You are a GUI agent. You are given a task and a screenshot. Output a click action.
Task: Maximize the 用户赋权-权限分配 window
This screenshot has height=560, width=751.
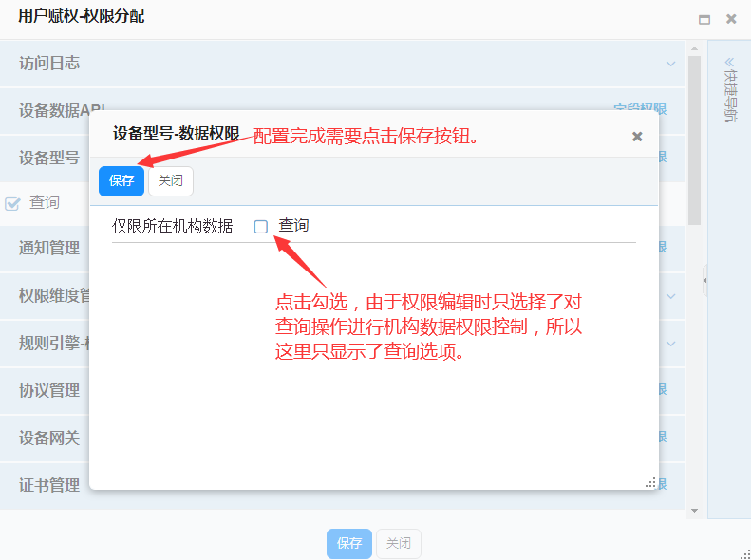(704, 19)
